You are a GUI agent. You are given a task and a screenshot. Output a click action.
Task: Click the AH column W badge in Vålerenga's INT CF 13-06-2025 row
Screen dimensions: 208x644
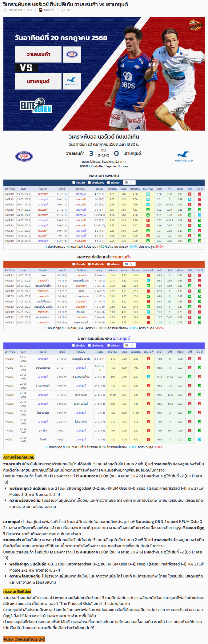tap(190, 296)
